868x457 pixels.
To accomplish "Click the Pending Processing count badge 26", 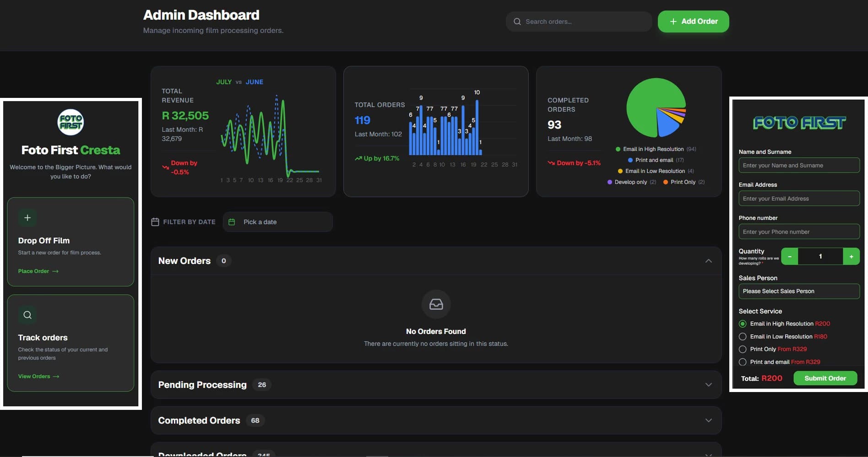I will click(262, 385).
